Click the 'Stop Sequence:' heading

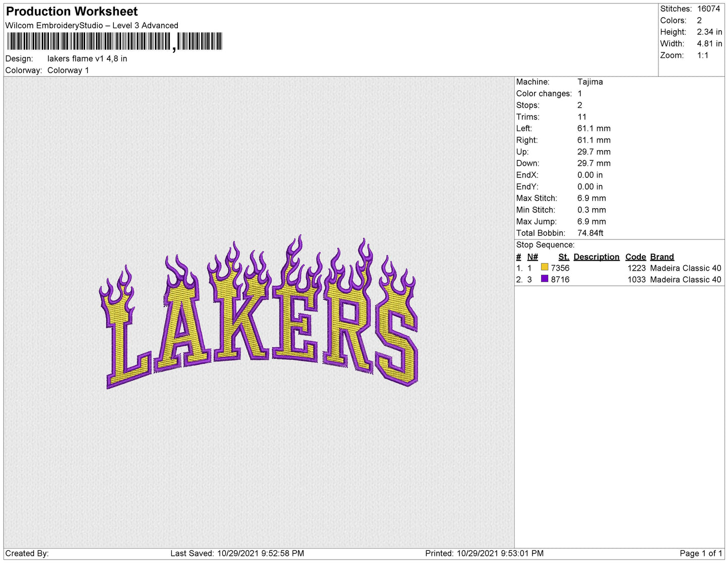coord(545,245)
